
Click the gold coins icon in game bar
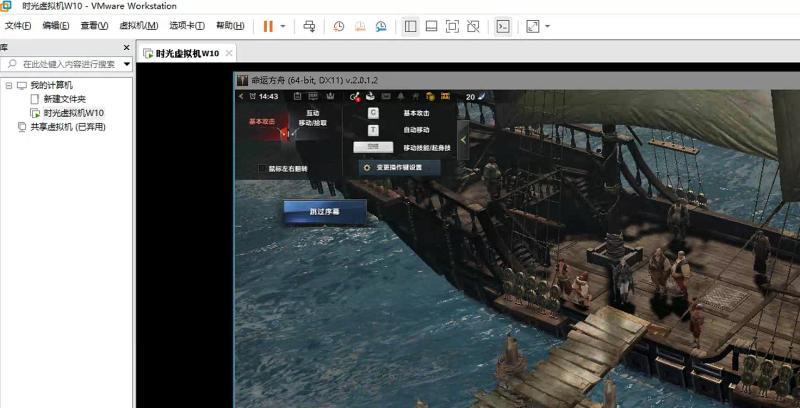[430, 96]
